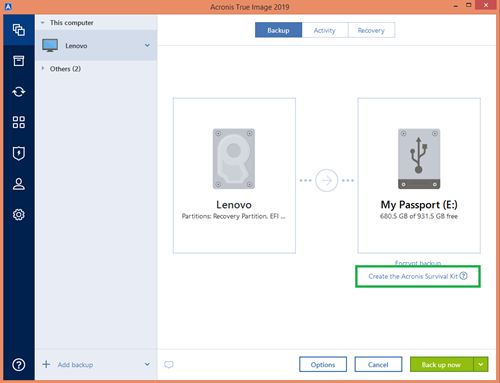This screenshot has width=500, height=383.
Task: Expand the Lenovo backup chevron menu
Action: [x=147, y=45]
